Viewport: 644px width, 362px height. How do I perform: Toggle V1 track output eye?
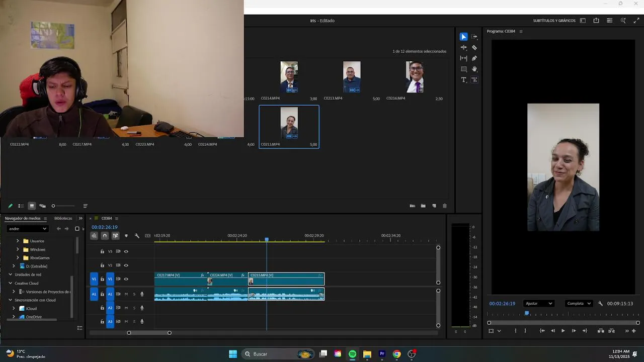point(126,279)
